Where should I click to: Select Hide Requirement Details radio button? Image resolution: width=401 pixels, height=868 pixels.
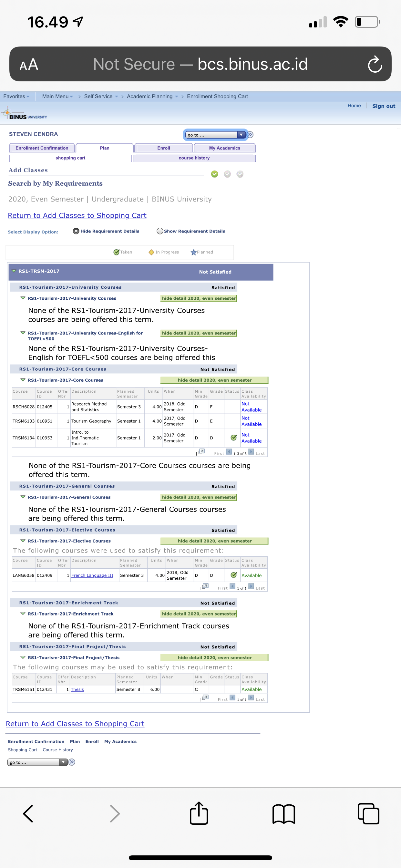tap(76, 231)
